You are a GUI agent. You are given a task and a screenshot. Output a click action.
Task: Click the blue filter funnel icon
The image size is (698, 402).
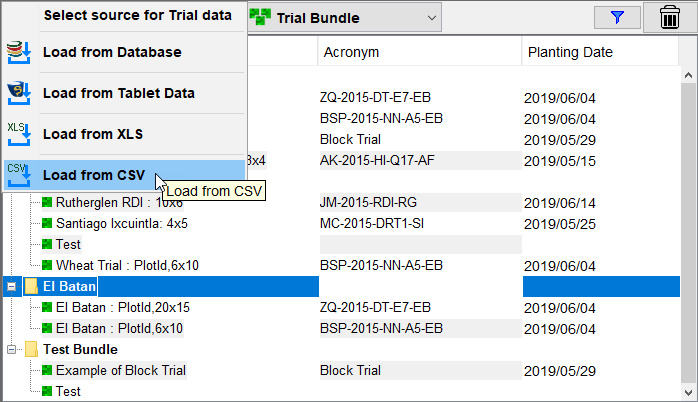pyautogui.click(x=617, y=17)
